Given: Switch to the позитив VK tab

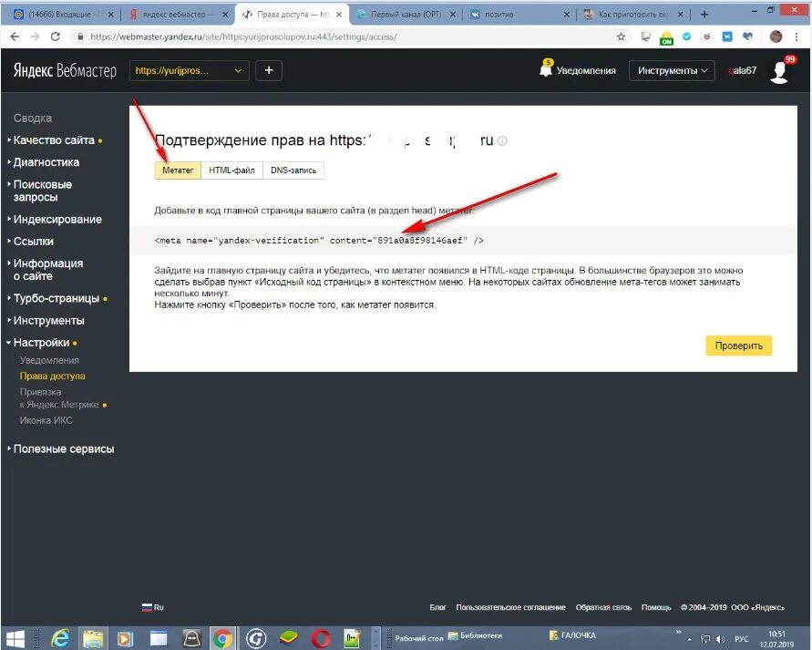Looking at the screenshot, I should coord(519,15).
